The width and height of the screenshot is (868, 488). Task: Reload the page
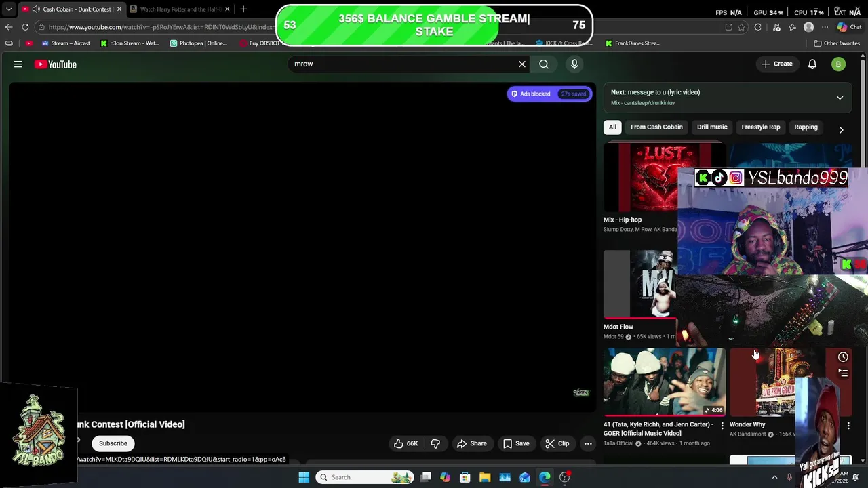coord(25,27)
